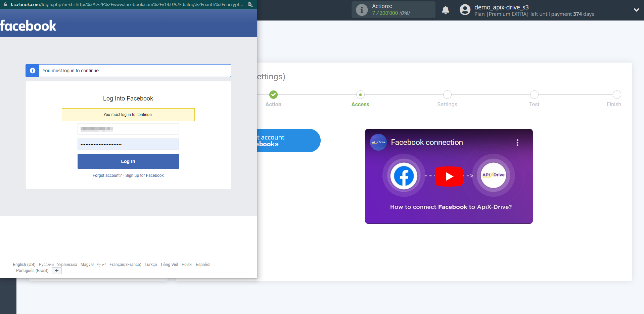Click the lock icon in the popup address bar
This screenshot has height=314, width=644.
click(5, 4)
